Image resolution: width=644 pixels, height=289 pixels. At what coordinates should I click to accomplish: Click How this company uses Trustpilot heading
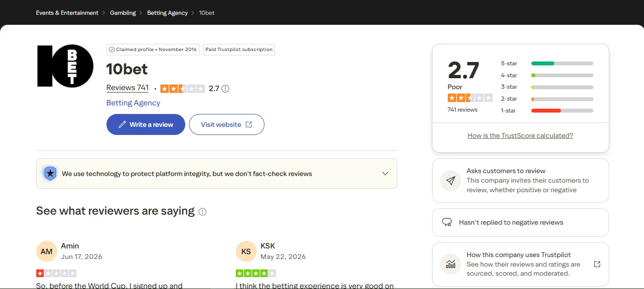tap(519, 255)
